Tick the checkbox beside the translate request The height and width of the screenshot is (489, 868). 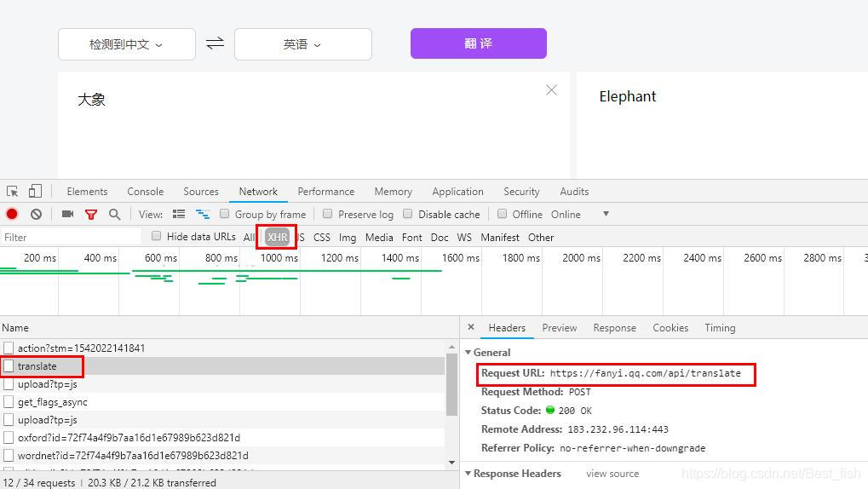click(9, 366)
